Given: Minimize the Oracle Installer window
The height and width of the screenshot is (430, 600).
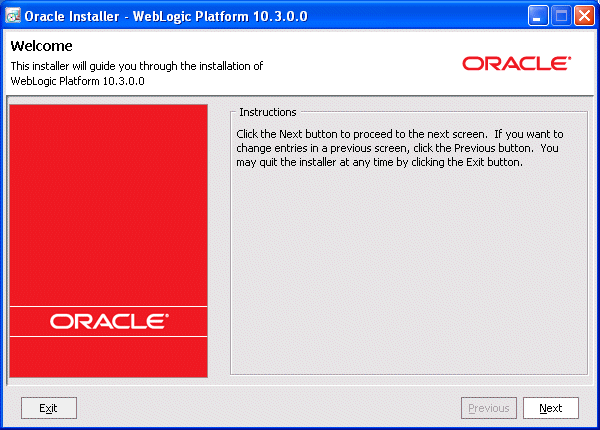Looking at the screenshot, I should (x=538, y=16).
